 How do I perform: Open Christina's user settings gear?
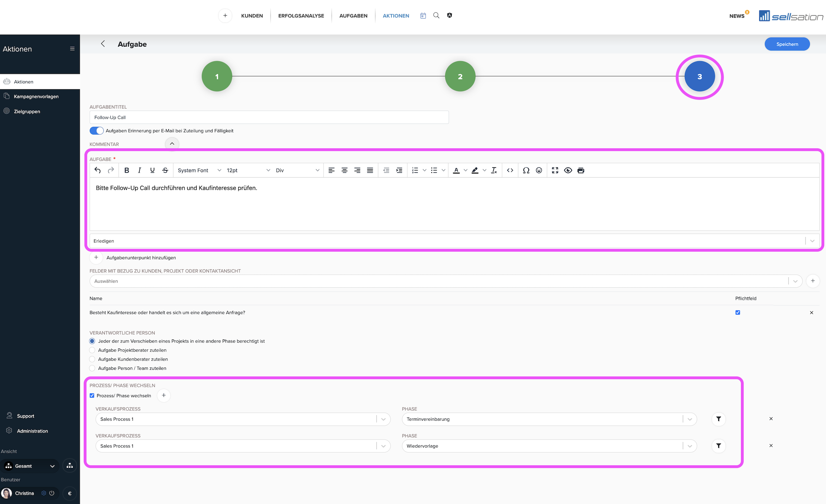point(44,493)
